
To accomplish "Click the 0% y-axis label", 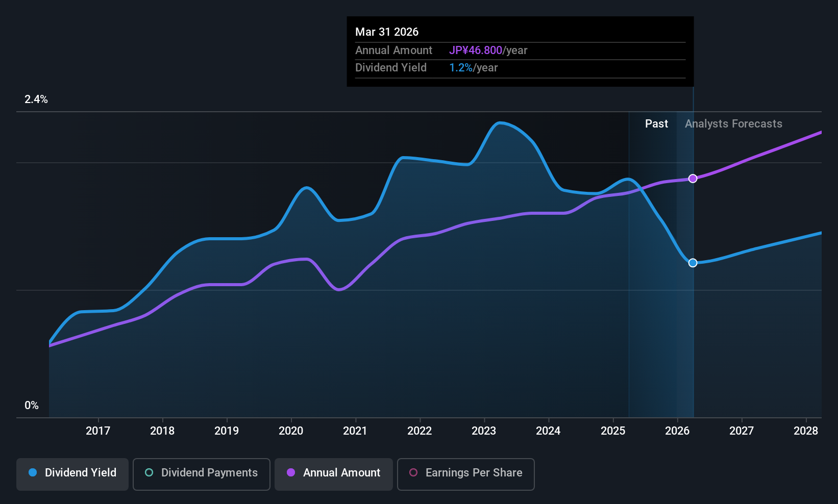I will tap(32, 406).
